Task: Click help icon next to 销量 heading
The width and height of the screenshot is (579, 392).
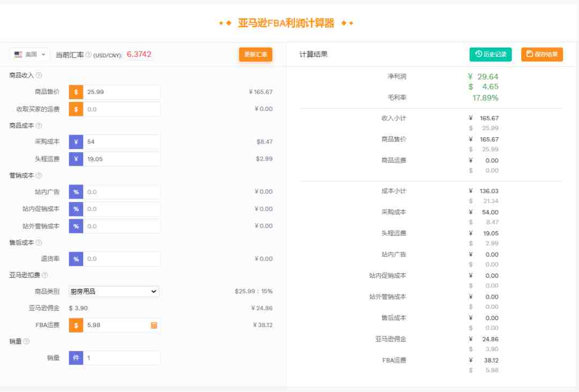Action: (x=27, y=342)
